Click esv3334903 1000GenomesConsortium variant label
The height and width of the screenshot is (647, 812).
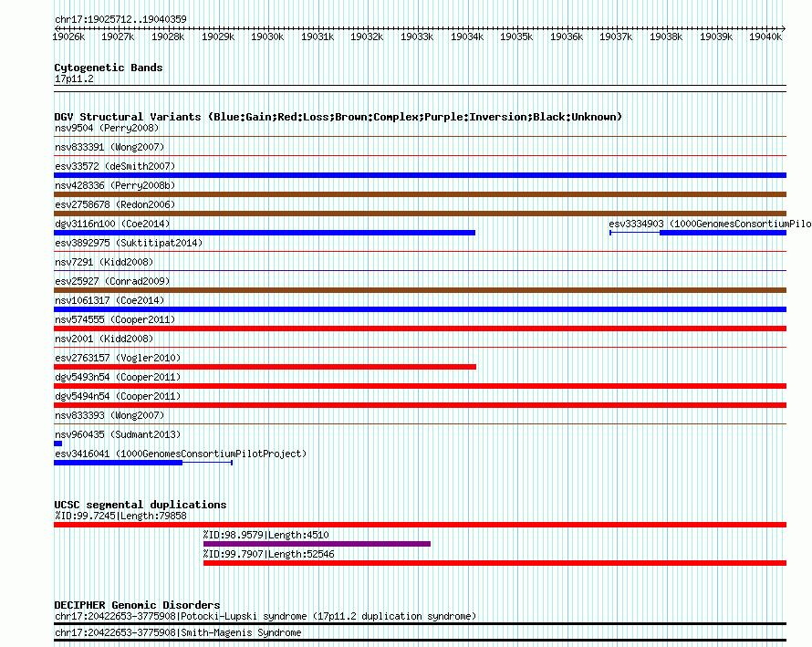pyautogui.click(x=710, y=224)
